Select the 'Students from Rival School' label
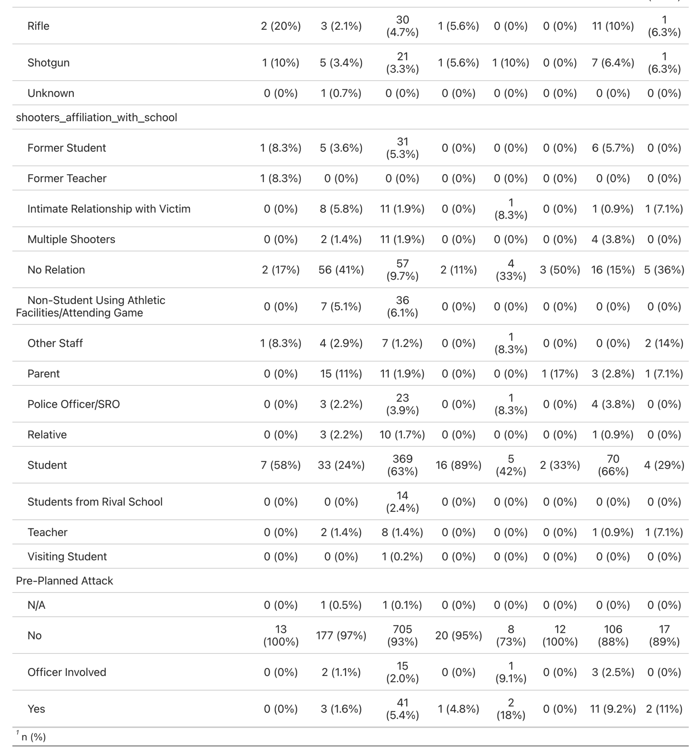The height and width of the screenshot is (756, 700). [95, 502]
